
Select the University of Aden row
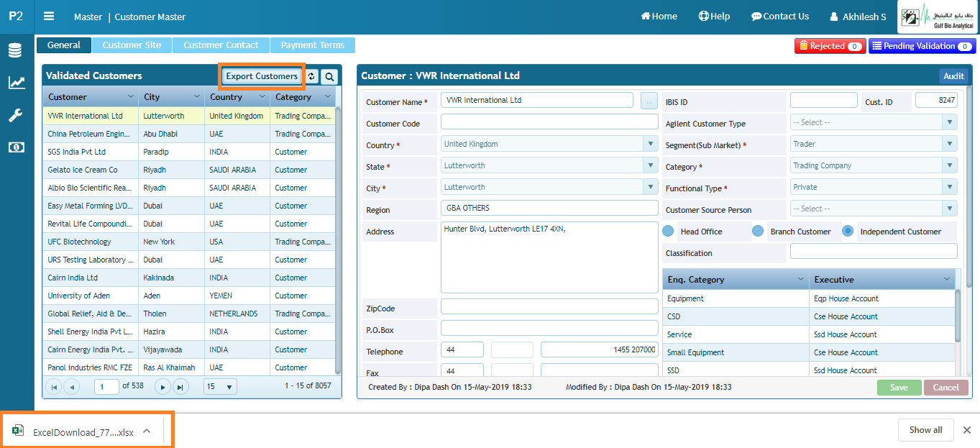tap(188, 296)
